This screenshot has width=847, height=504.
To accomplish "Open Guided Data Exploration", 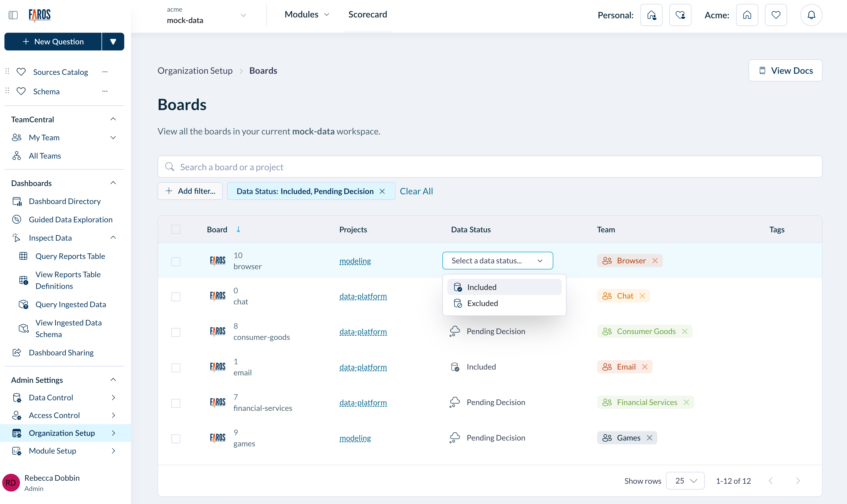I will coord(70,219).
